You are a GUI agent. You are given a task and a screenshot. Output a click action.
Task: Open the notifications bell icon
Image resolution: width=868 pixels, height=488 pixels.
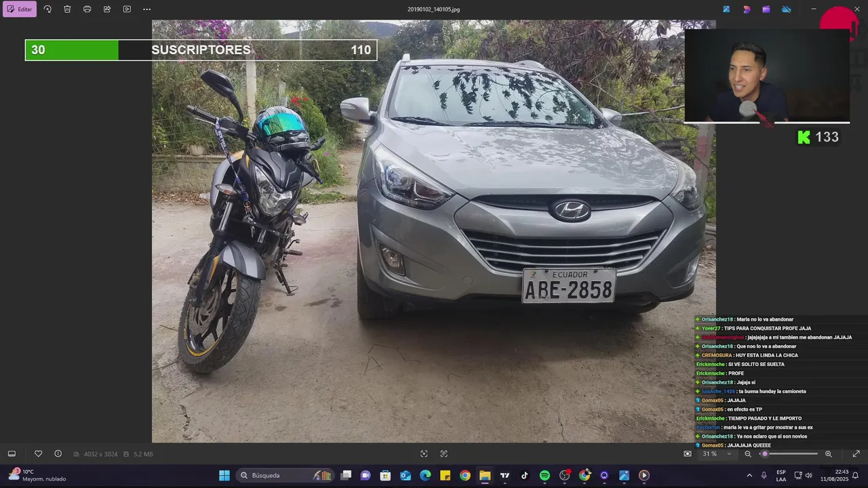tap(856, 476)
